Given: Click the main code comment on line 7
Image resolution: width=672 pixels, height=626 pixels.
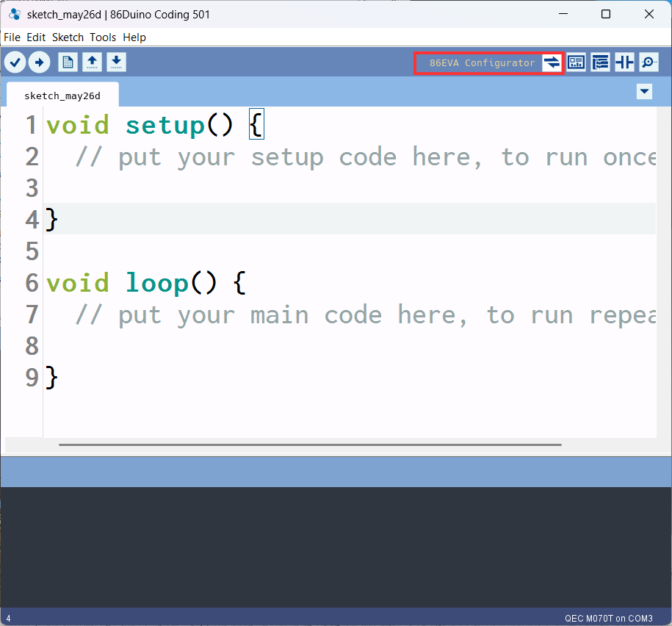Looking at the screenshot, I should point(366,315).
